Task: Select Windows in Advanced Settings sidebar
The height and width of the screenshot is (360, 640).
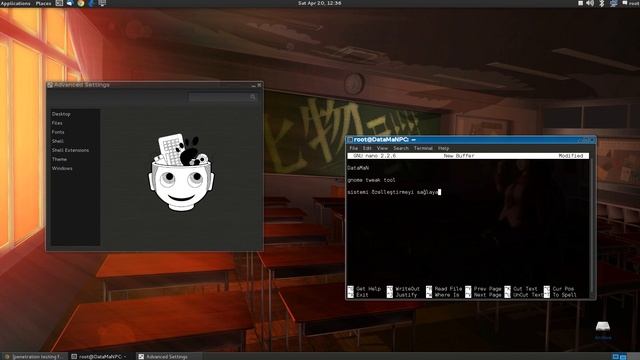Action: click(x=62, y=168)
